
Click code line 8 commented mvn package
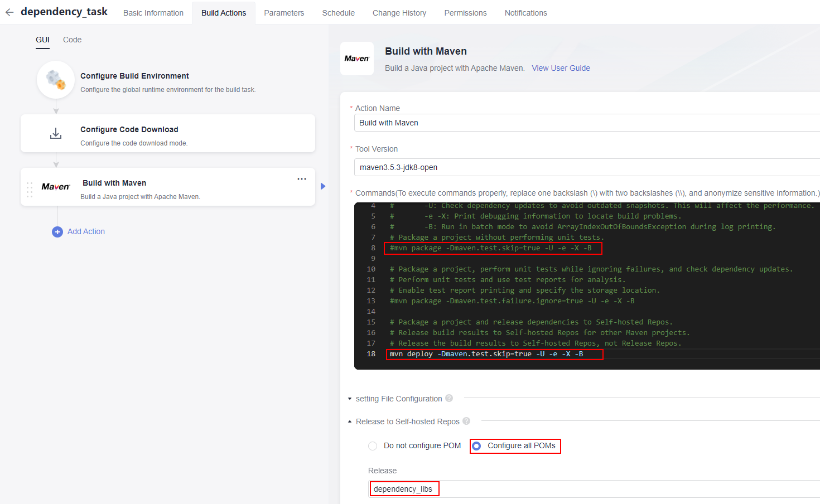coord(490,248)
